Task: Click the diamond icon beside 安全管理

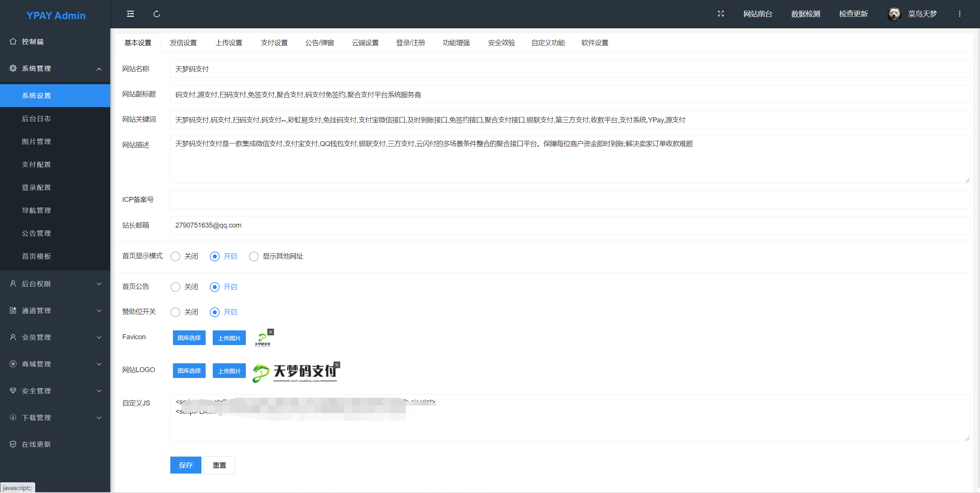Action: (x=13, y=390)
